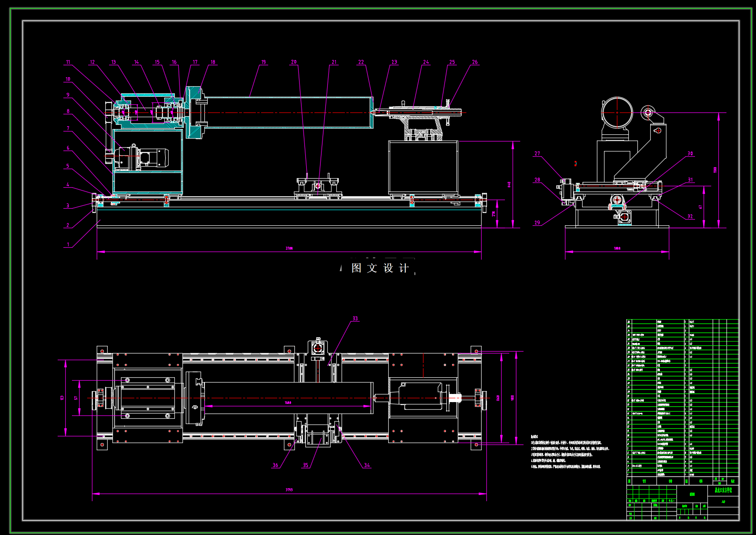The width and height of the screenshot is (756, 535).
Task: Click part callout number 5
Action: [68, 166]
